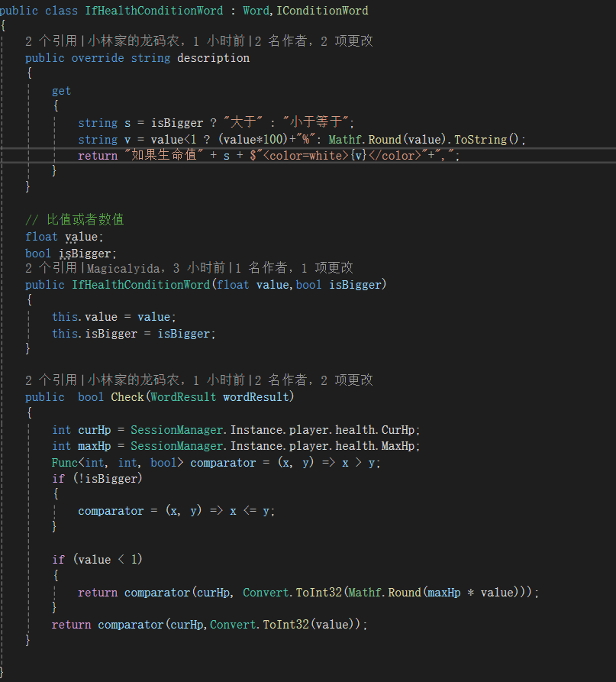
Task: Click property 'CurHp' after health
Action: pyautogui.click(x=398, y=430)
